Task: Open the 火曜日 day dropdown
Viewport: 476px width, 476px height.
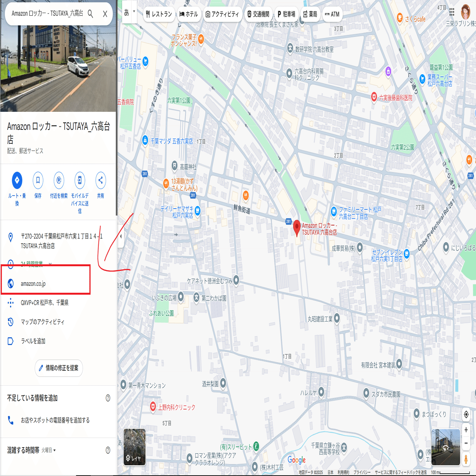Action: point(48,450)
